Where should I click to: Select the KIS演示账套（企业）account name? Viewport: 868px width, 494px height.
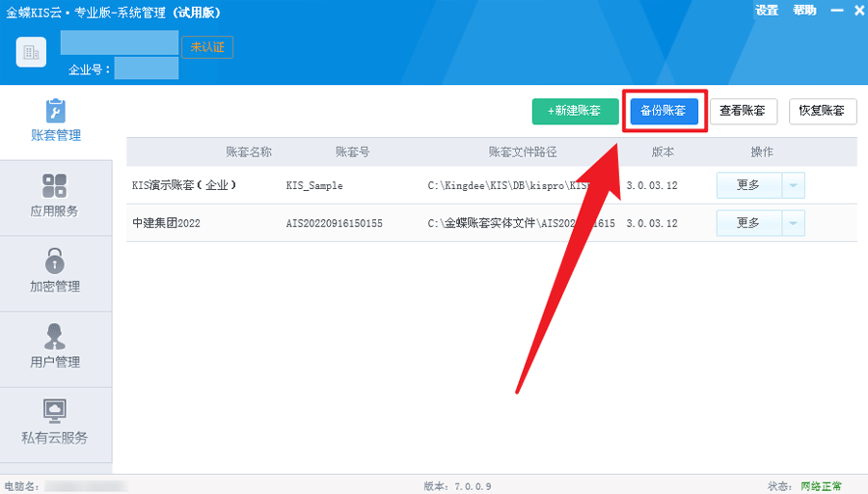tap(184, 185)
